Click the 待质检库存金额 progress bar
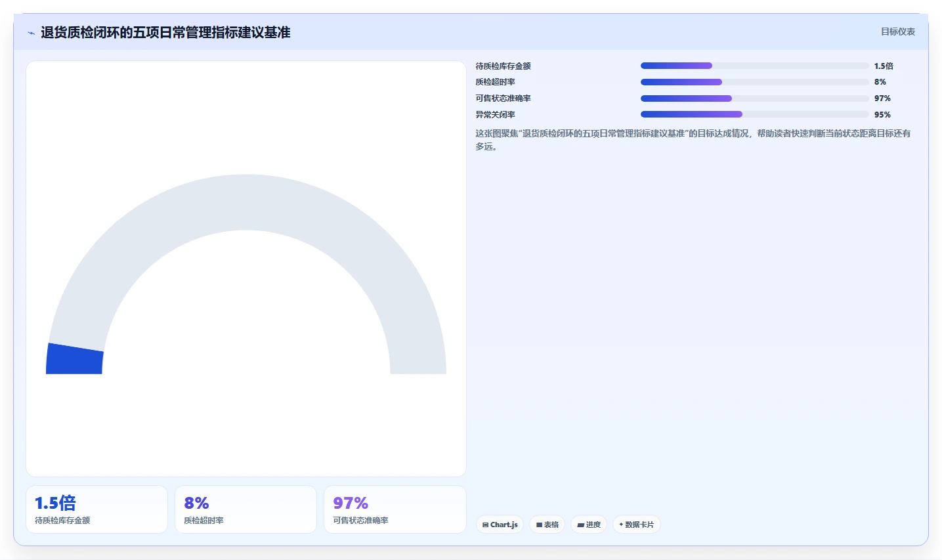This screenshot has width=942, height=560. click(754, 66)
